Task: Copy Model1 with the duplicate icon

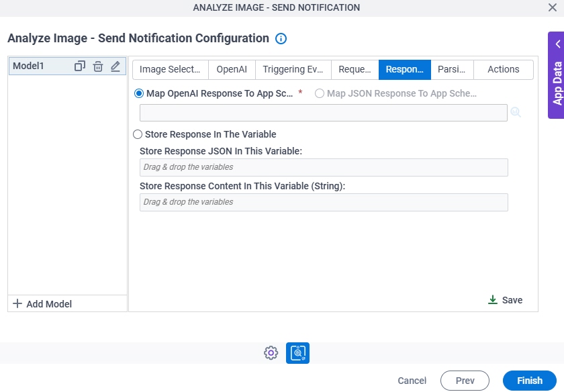Action: pyautogui.click(x=80, y=66)
